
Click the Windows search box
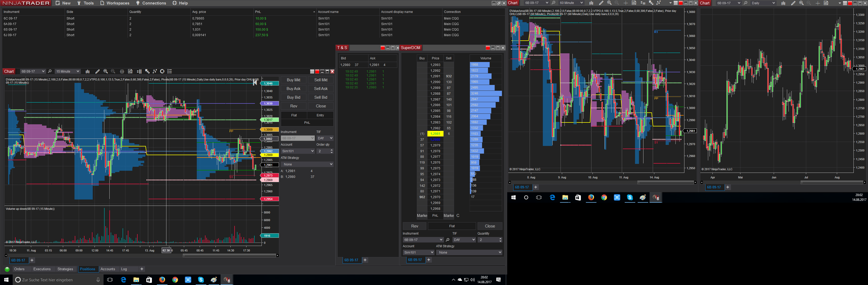pos(58,280)
